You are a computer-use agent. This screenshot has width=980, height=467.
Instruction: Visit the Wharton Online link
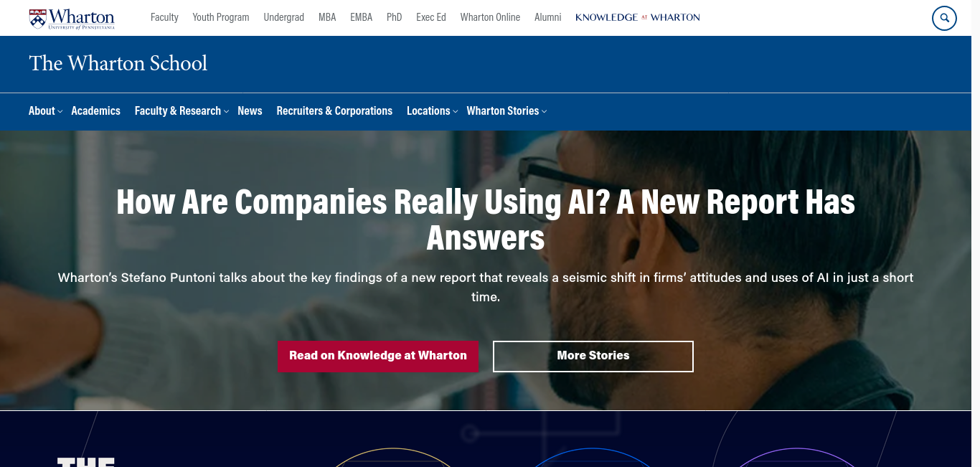(490, 17)
